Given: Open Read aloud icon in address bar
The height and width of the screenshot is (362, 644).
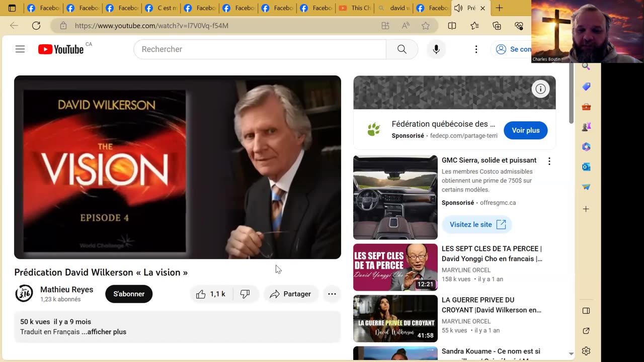Looking at the screenshot, I should [x=406, y=26].
